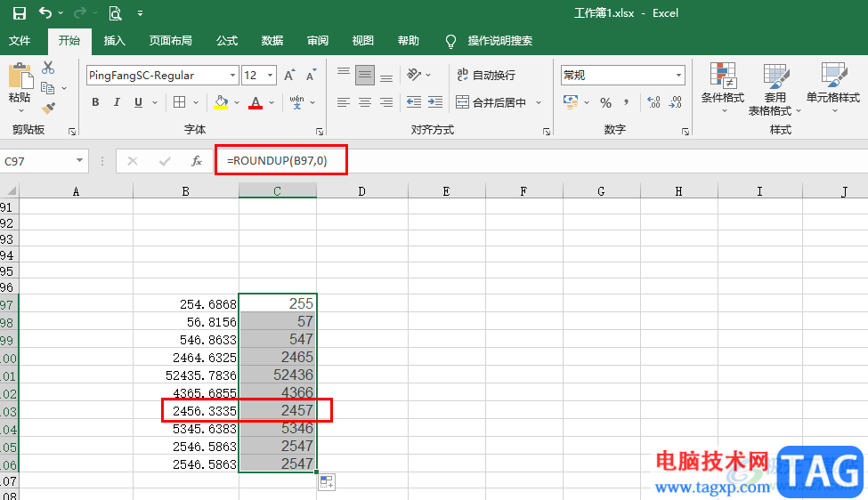Image resolution: width=868 pixels, height=500 pixels.
Task: Align text right
Action: [386, 102]
